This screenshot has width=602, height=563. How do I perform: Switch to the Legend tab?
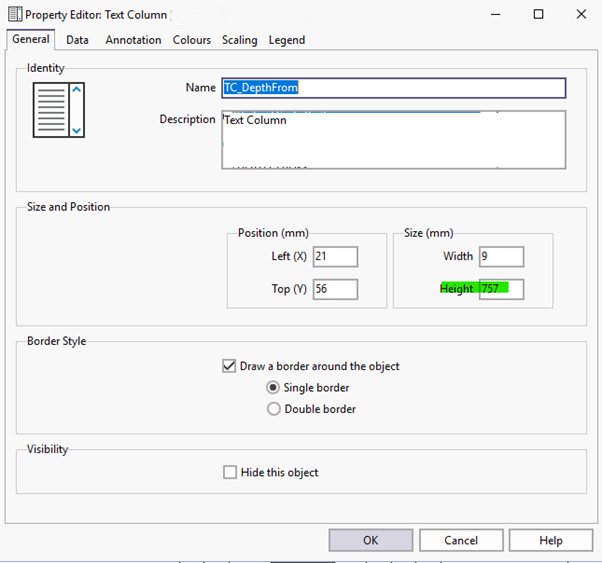(x=287, y=40)
